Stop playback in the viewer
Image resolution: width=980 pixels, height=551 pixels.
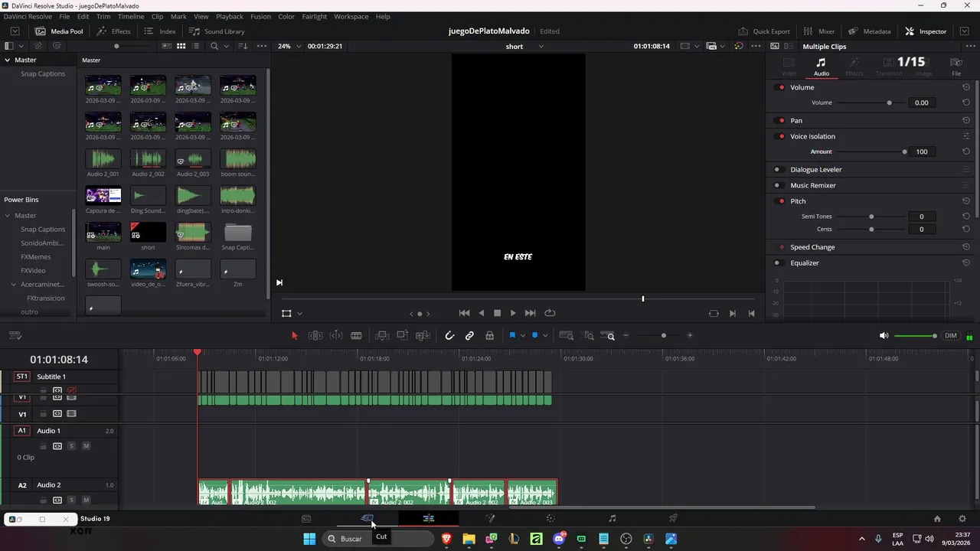497,313
